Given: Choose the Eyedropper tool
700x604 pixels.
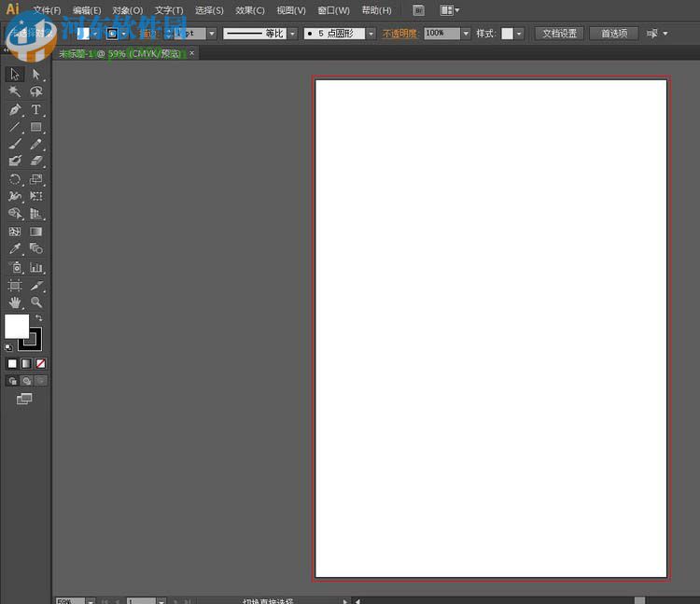Looking at the screenshot, I should tap(15, 249).
